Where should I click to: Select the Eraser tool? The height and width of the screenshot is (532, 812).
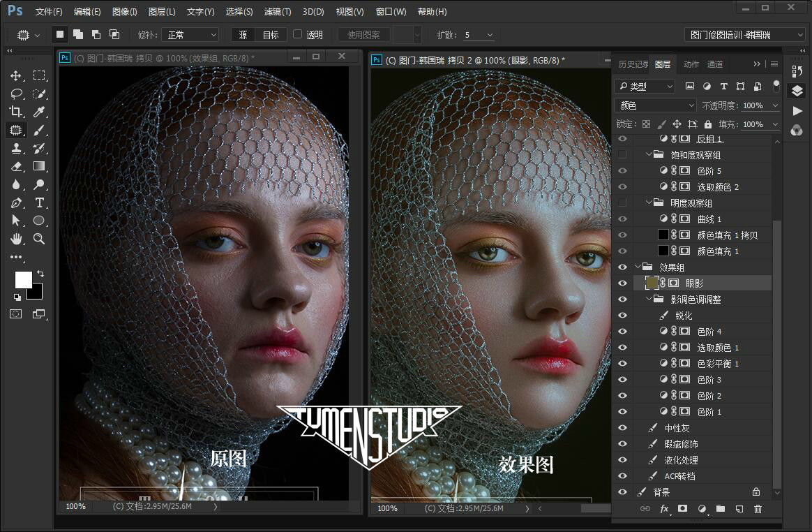click(16, 166)
